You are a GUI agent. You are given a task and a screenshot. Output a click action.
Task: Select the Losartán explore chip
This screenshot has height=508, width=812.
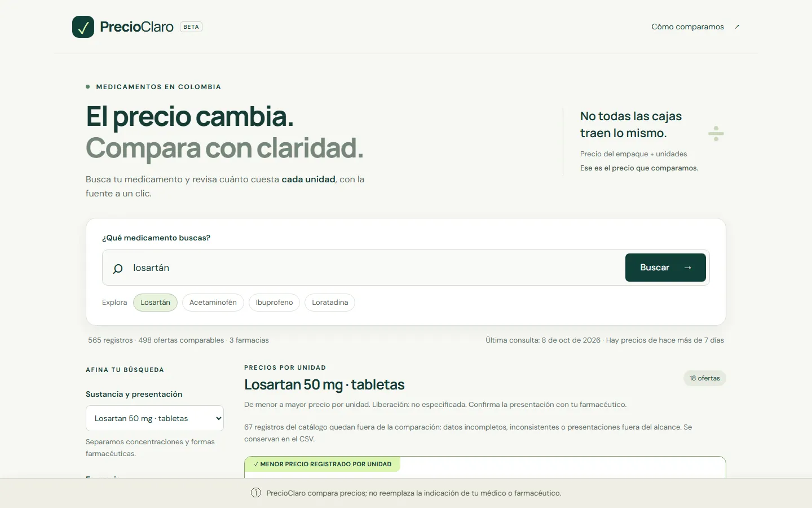click(155, 303)
